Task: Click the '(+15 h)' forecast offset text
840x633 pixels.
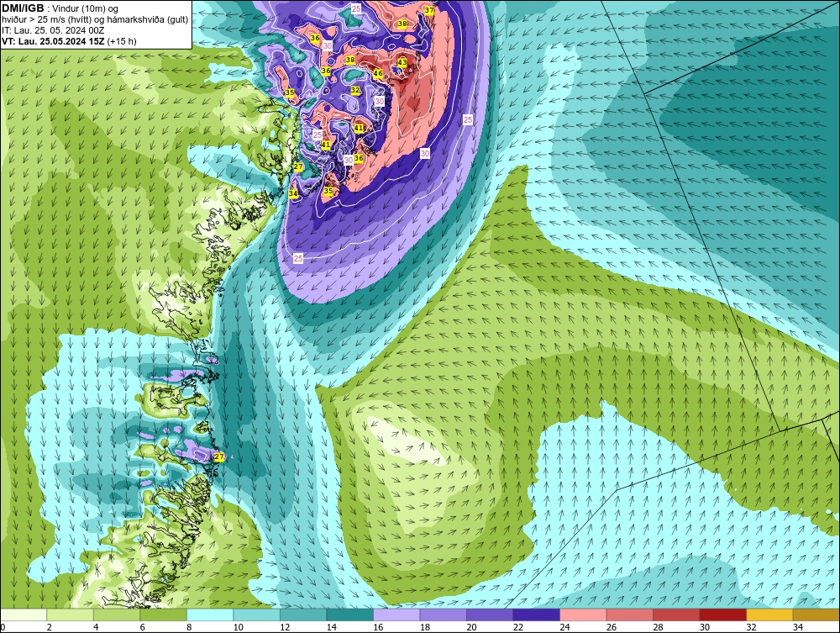Action: pos(122,41)
